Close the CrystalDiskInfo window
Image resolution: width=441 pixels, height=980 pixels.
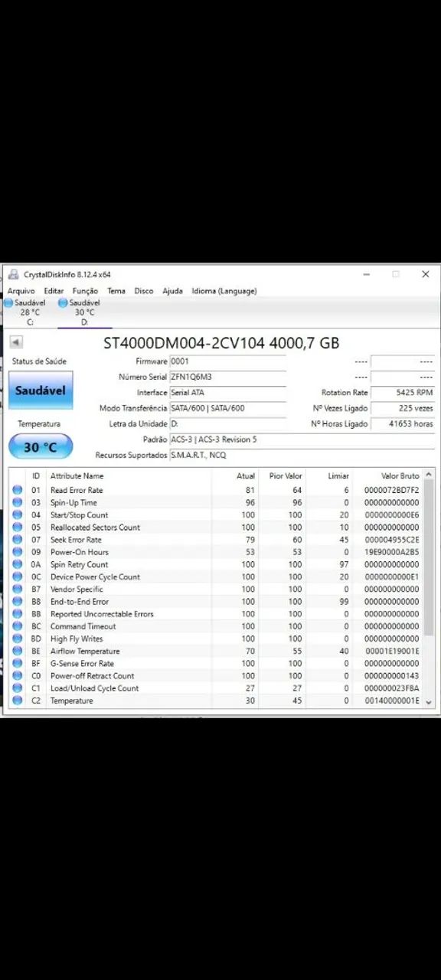[x=426, y=274]
